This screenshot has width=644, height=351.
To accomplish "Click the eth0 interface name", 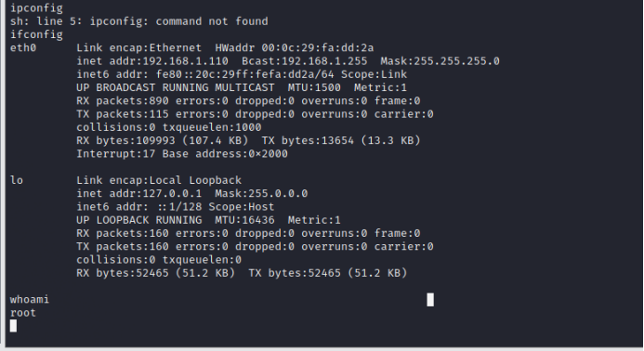I will 23,48.
